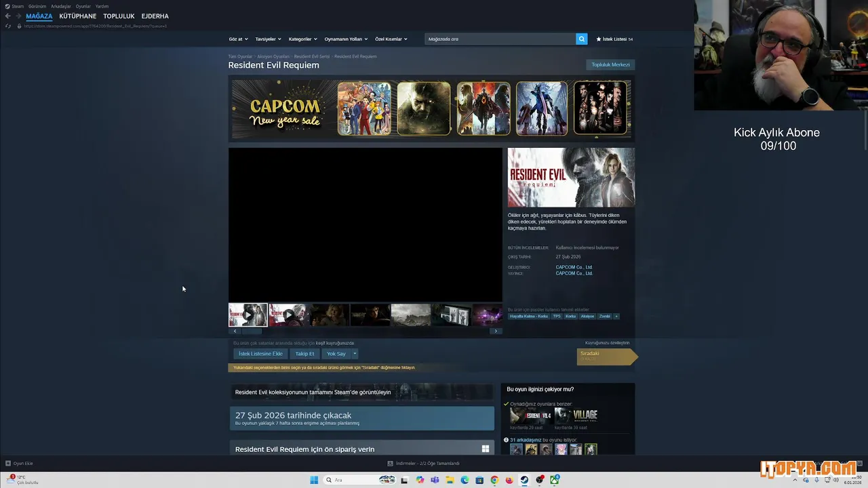Click the Resident Evil Serisi breadcrumb

point(312,56)
